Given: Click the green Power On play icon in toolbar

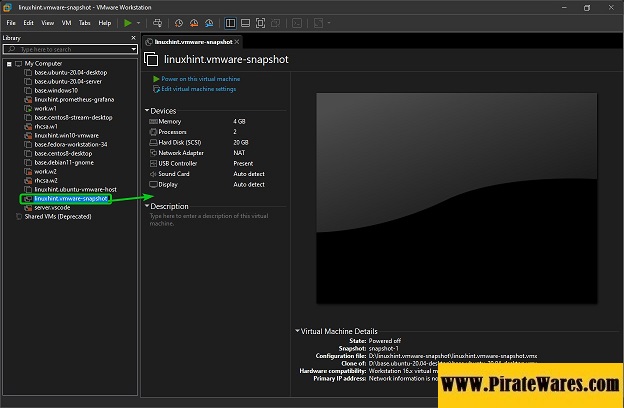Looking at the screenshot, I should pyautogui.click(x=127, y=22).
